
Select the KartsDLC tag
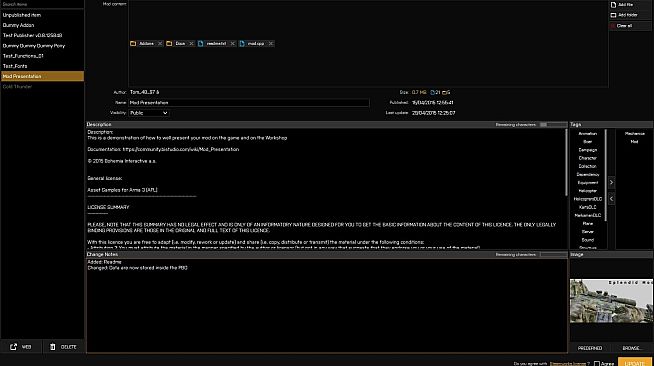(x=587, y=207)
